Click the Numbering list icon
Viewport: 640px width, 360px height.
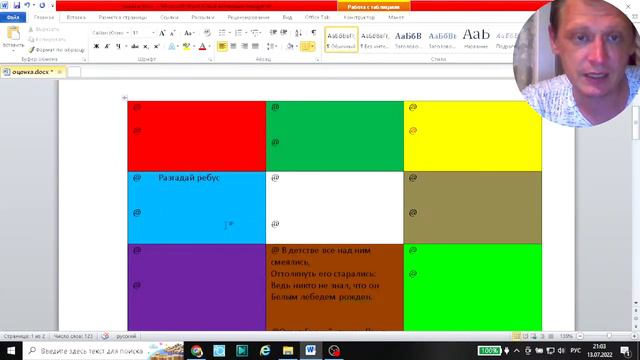[238, 33]
